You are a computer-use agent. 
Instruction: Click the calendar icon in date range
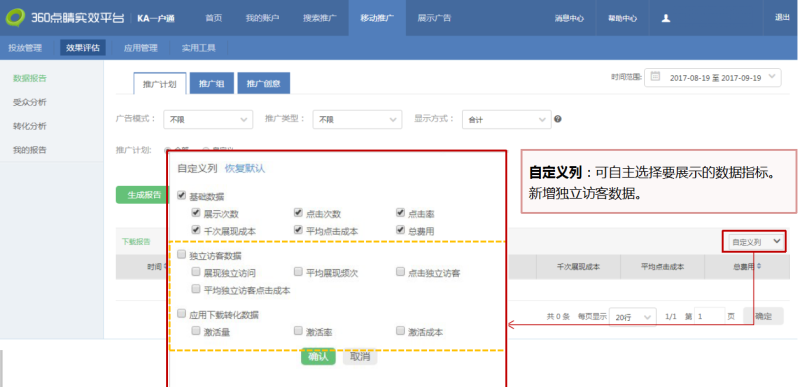pos(656,77)
